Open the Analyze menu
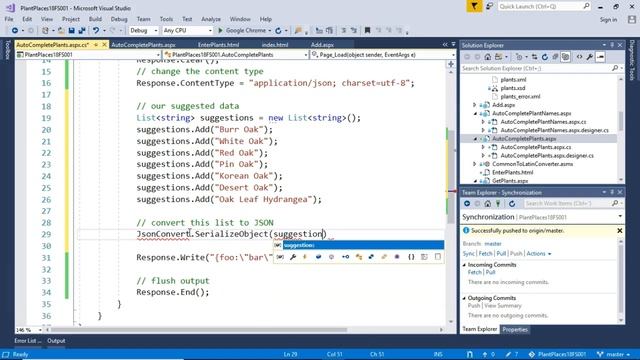Image resolution: width=640 pixels, height=360 pixels. (211, 19)
